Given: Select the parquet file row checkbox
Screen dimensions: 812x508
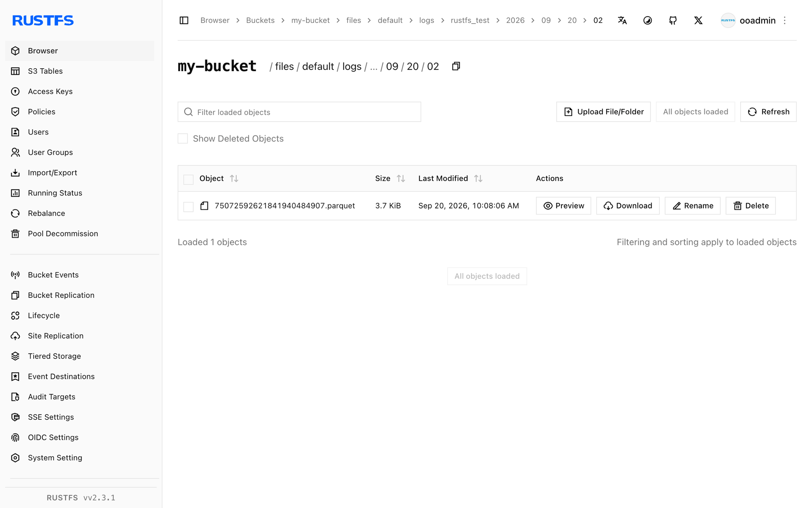Looking at the screenshot, I should pyautogui.click(x=188, y=206).
